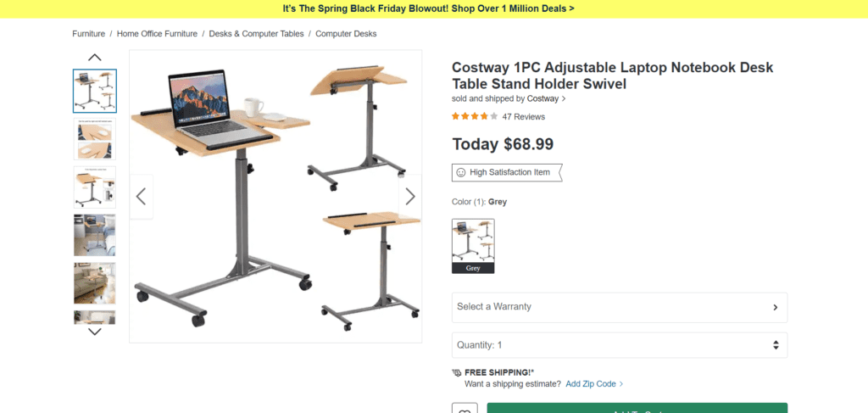Image resolution: width=868 pixels, height=413 pixels.
Task: View the fifth thumbnail showing the sofa room
Action: [95, 283]
